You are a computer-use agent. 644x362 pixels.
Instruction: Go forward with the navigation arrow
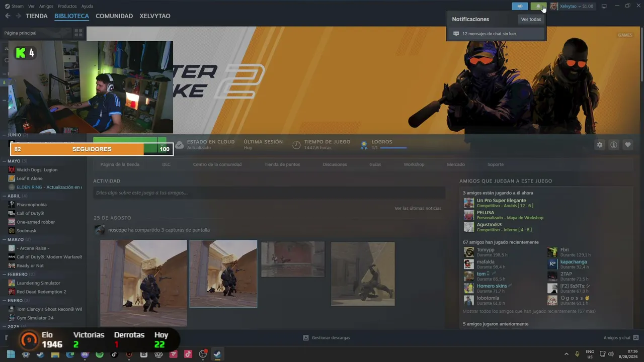pyautogui.click(x=19, y=16)
